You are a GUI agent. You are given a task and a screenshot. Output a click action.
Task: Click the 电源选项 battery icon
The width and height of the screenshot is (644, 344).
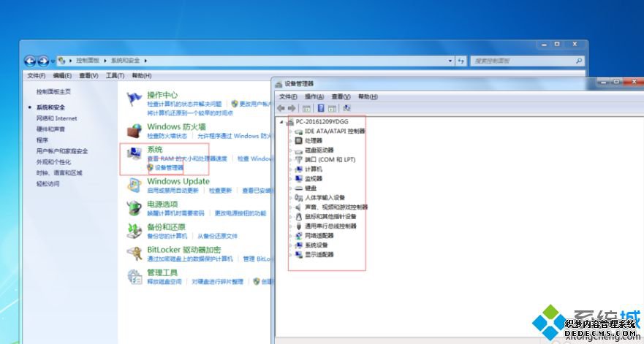click(x=134, y=208)
